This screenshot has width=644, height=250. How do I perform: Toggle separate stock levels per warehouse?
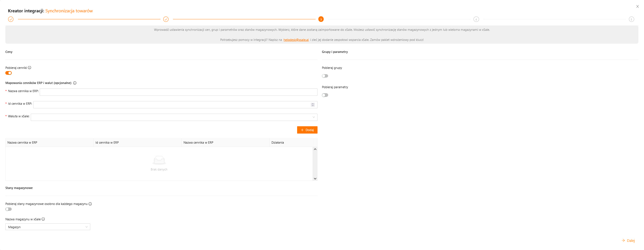pos(9,209)
